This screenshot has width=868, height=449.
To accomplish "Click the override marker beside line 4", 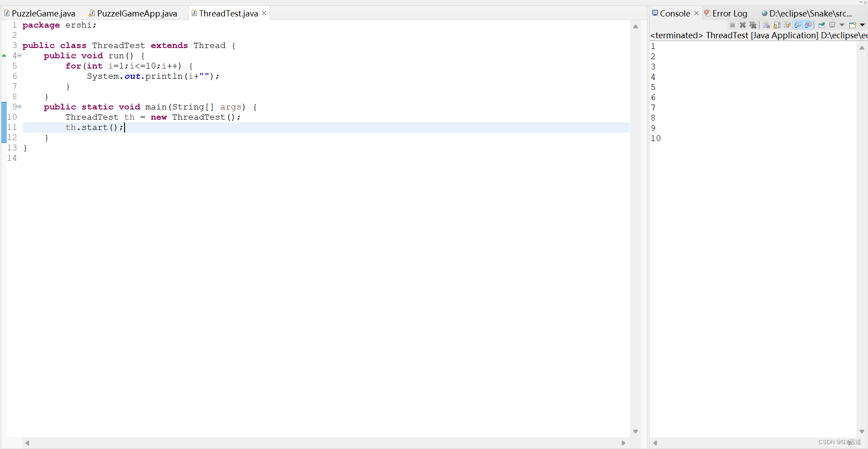I will click(4, 56).
